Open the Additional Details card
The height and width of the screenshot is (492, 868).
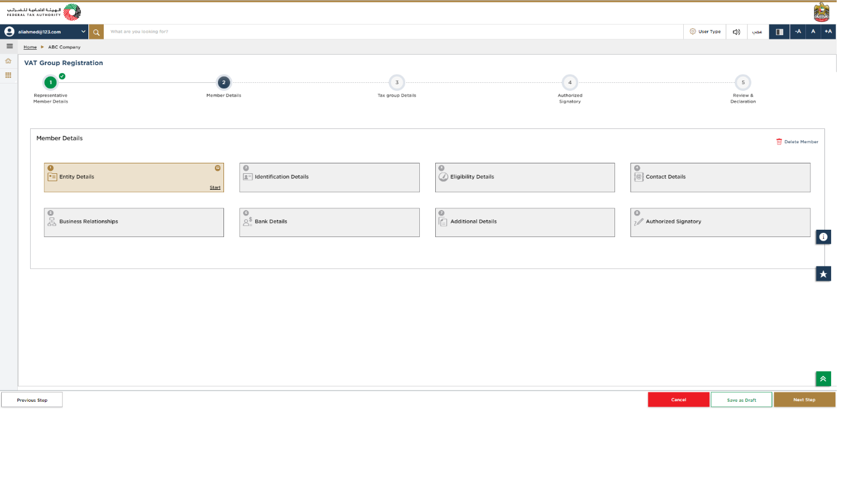tap(525, 222)
